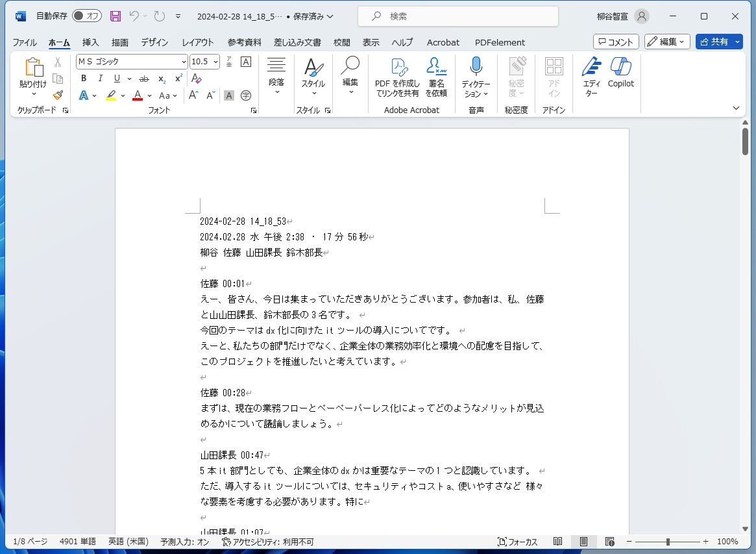The height and width of the screenshot is (554, 756).
Task: Expand the font name dropdown
Action: [184, 62]
